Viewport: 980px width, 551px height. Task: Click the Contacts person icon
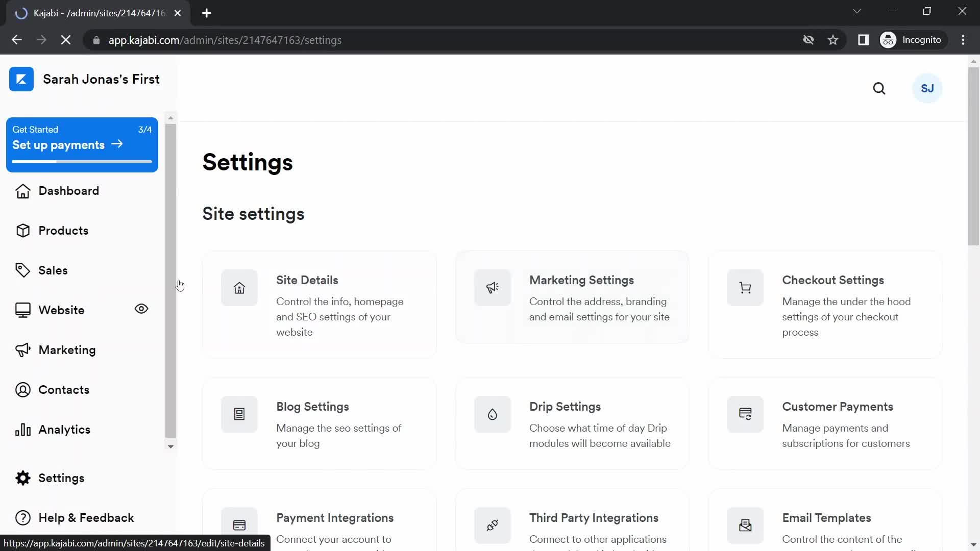tap(22, 390)
